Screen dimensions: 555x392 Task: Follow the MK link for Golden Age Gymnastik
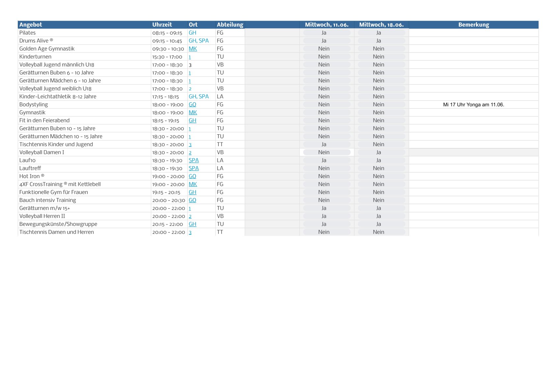tap(193, 49)
